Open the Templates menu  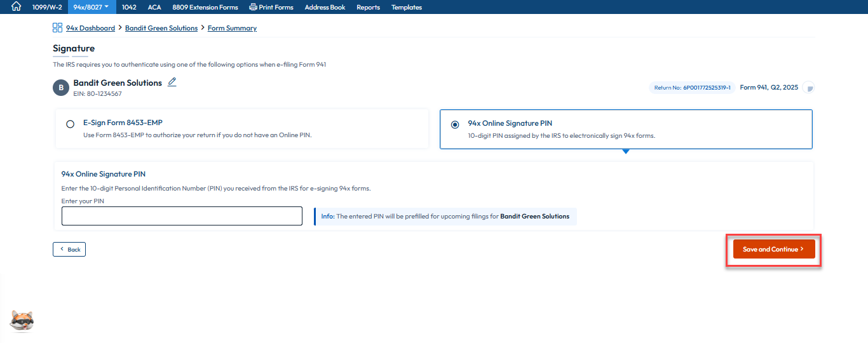point(407,7)
